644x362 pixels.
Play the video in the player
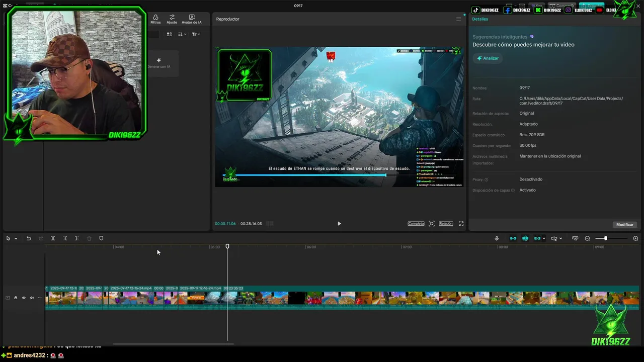(339, 224)
